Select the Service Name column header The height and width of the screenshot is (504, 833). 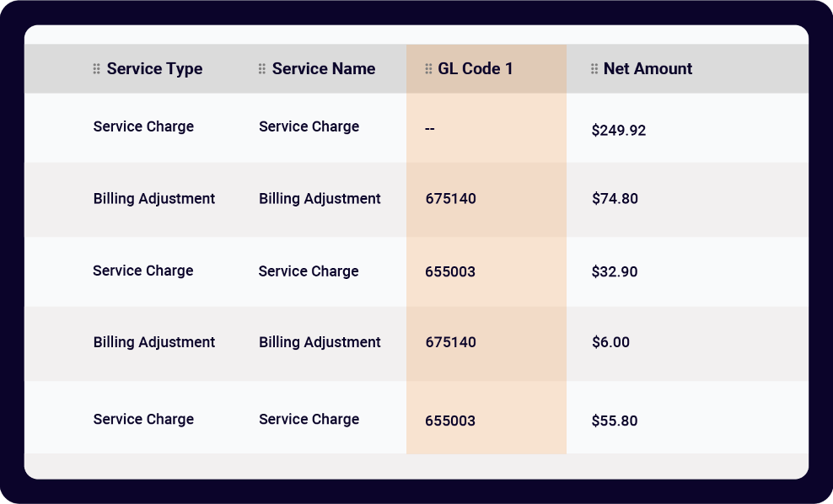coord(324,69)
